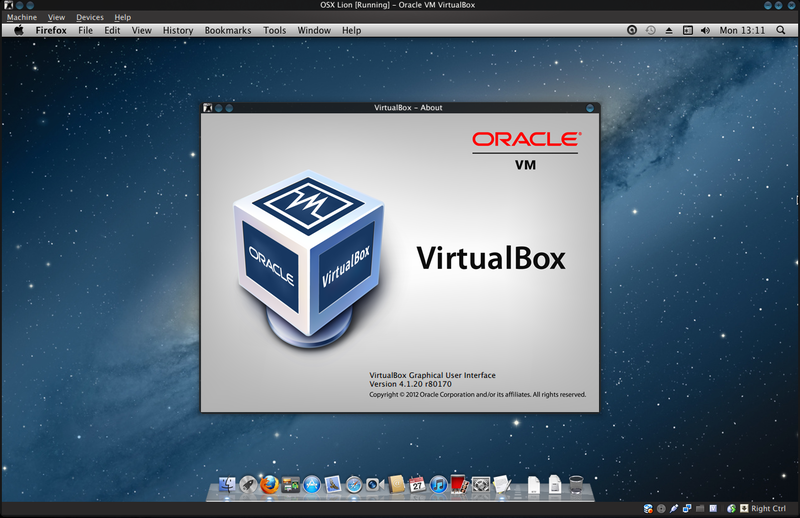The image size is (800, 518).
Task: Click the menu bar date and time
Action: 741,31
